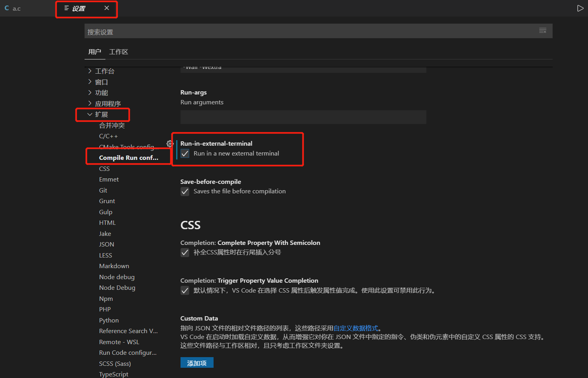
Task: Uncheck Saves the file before compilation
Action: pyautogui.click(x=185, y=192)
